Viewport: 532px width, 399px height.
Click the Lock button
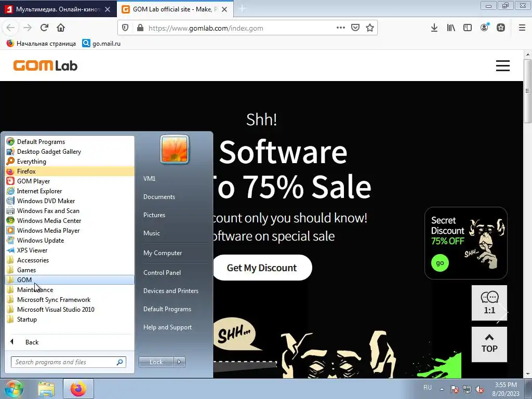click(x=156, y=362)
